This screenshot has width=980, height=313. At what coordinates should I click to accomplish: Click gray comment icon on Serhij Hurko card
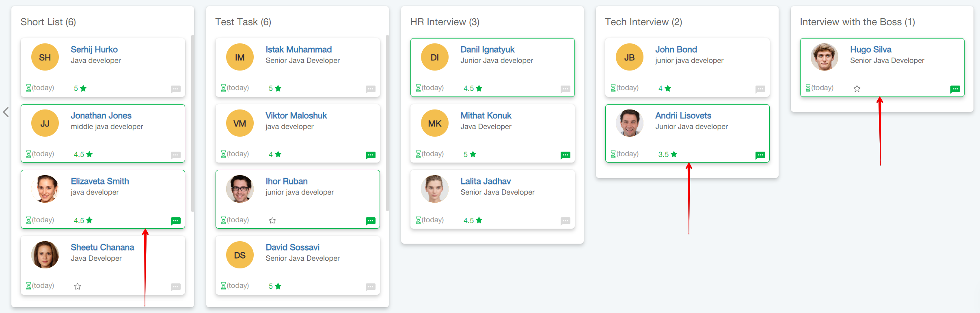point(175,89)
